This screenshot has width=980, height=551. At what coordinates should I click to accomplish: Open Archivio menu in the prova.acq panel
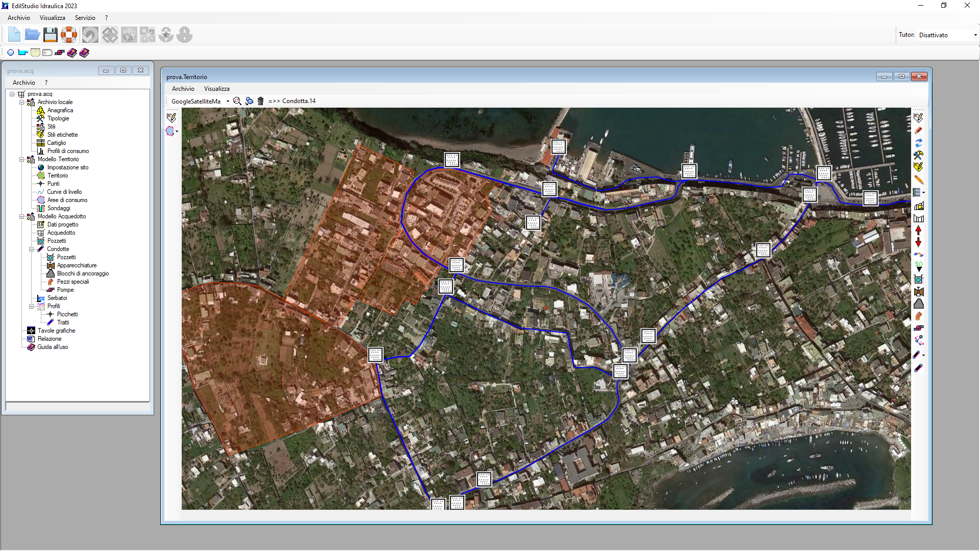24,83
